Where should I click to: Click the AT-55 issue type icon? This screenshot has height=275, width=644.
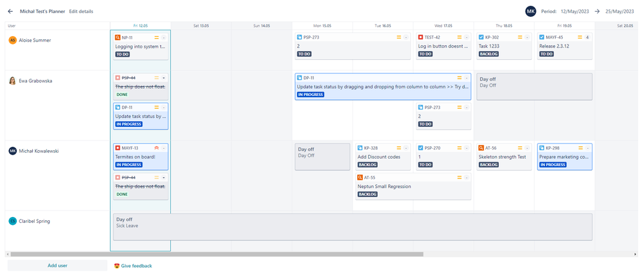360,178
